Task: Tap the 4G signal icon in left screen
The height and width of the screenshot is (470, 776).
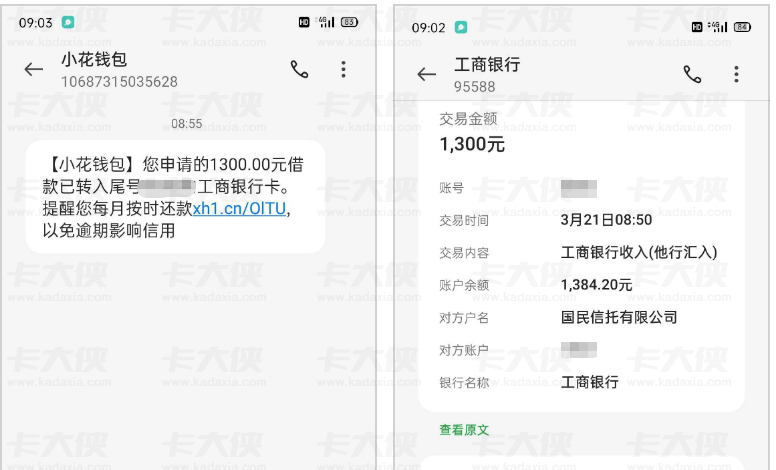Action: point(326,22)
